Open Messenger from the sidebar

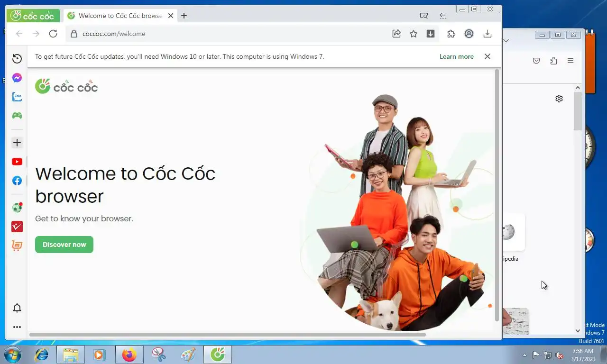tap(17, 78)
